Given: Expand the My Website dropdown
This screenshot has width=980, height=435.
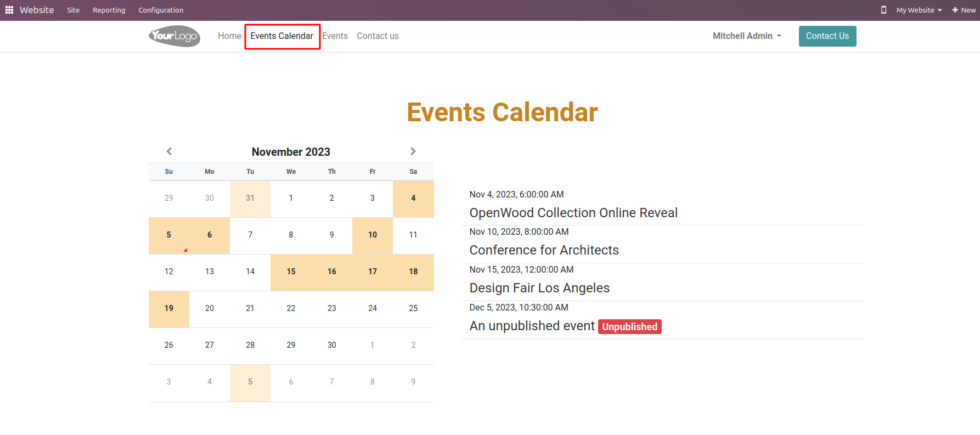Looking at the screenshot, I should (919, 10).
